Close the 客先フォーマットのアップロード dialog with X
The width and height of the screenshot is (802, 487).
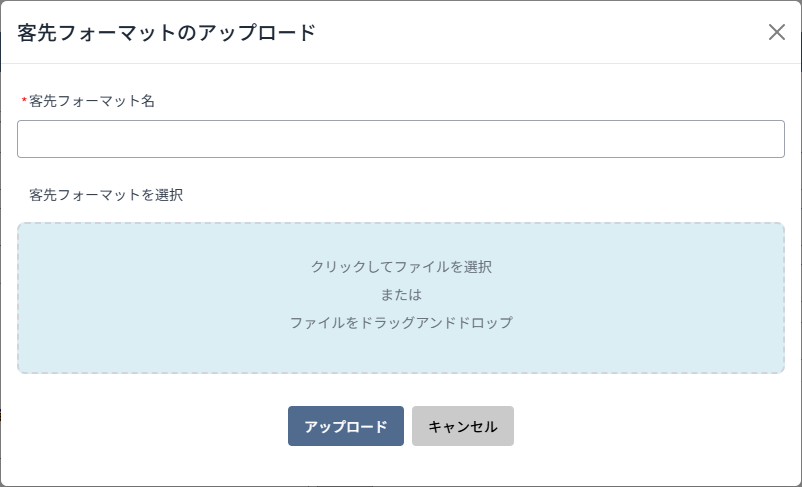pos(777,32)
